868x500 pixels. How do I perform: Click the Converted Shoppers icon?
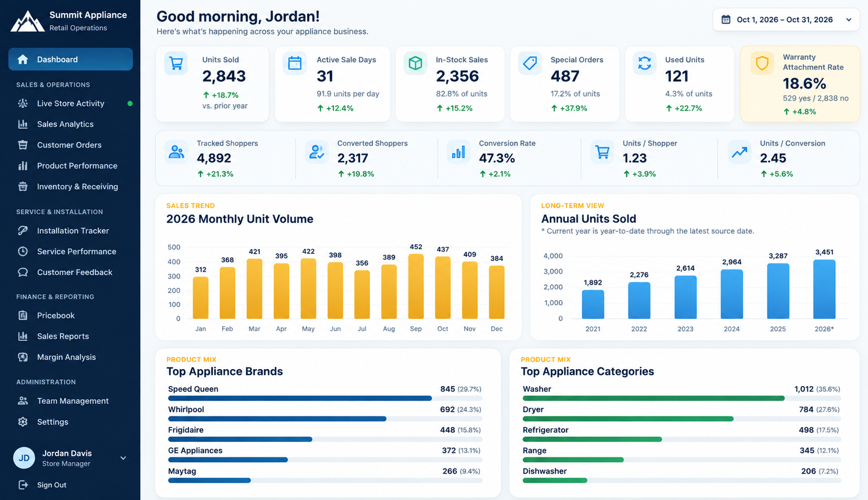point(317,152)
